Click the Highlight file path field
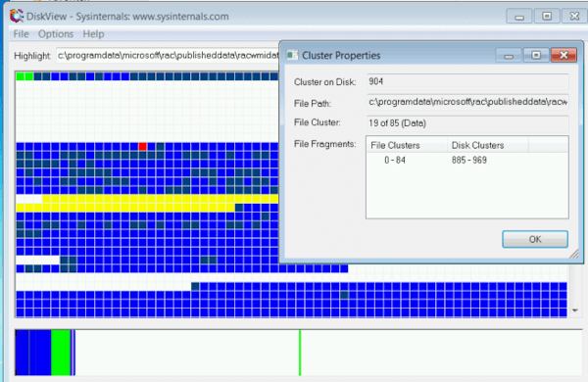 coord(168,56)
